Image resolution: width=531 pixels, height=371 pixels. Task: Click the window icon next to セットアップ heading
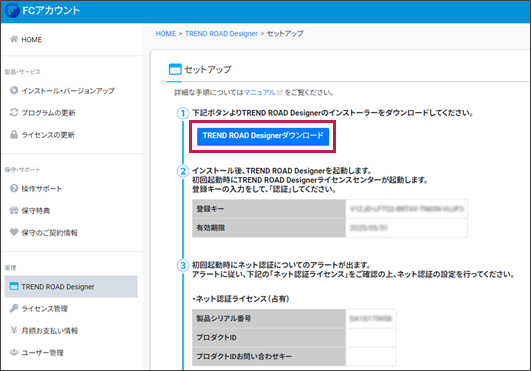coord(175,69)
